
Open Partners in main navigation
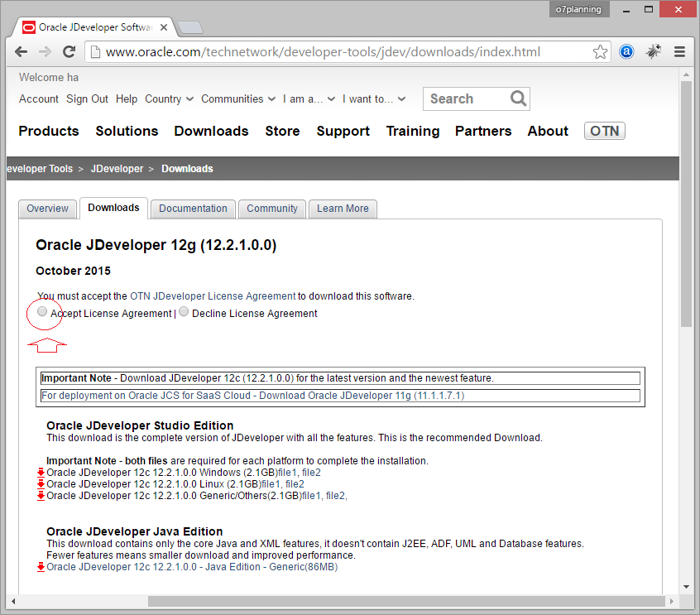point(483,131)
